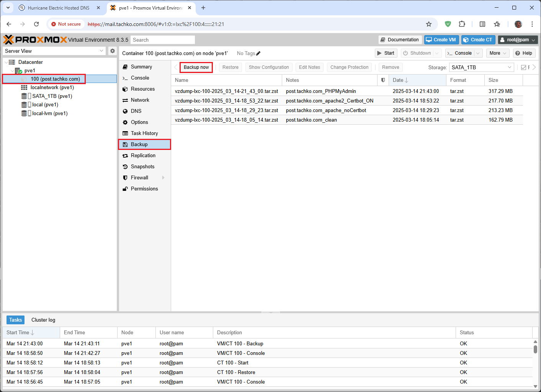Click the Create VM button

click(x=441, y=40)
